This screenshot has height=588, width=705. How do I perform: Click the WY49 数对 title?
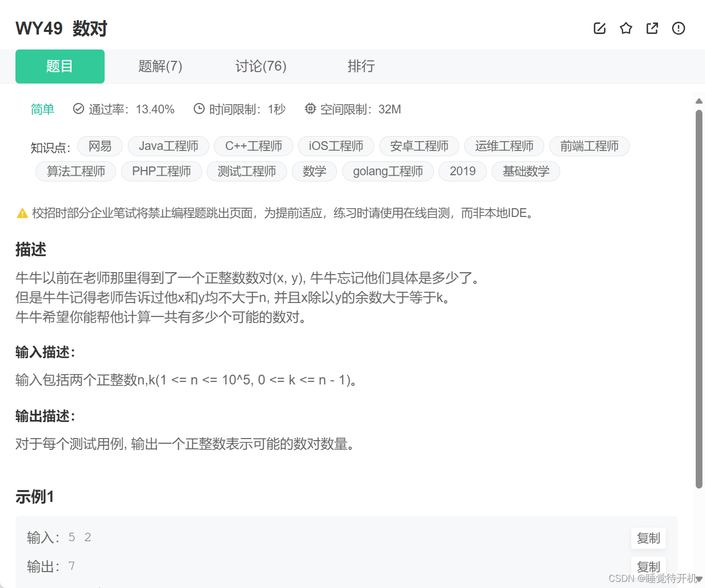(x=61, y=28)
